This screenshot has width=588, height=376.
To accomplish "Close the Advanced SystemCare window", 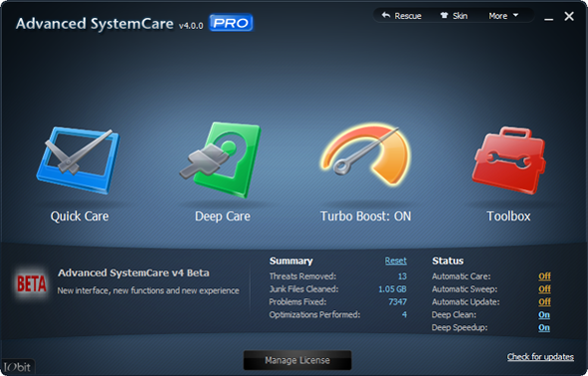I will (x=569, y=16).
